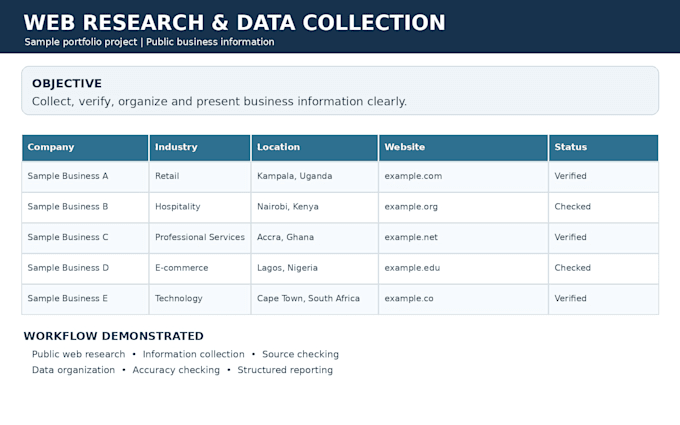The height and width of the screenshot is (425, 680).
Task: Click the status cell for Sample Business D
Action: [604, 268]
